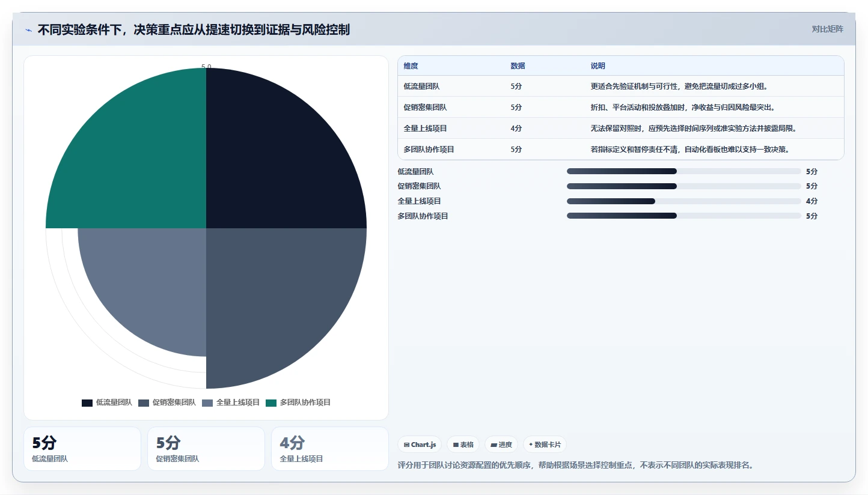Screen dimensions: 868x495
Task: Click description starting with 折扣、平台活动
Action: pyautogui.click(x=683, y=108)
